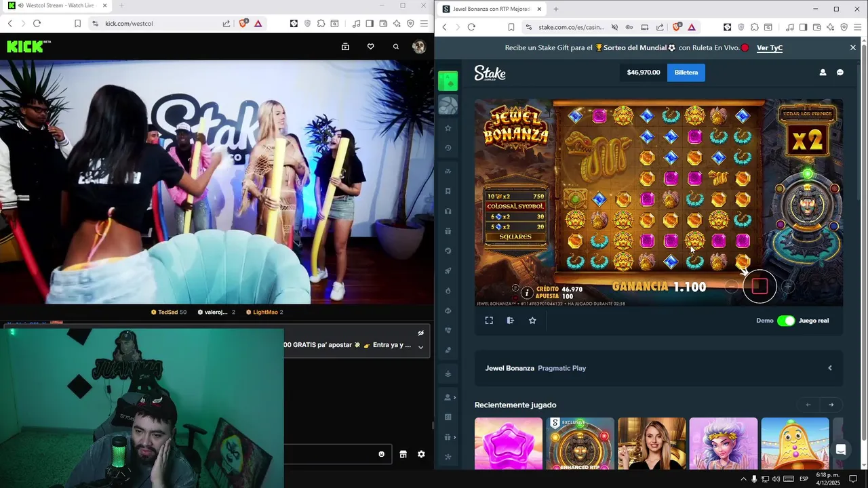Expand Stake sidebar gift submenu arrow
This screenshot has width=868, height=488.
454,437
